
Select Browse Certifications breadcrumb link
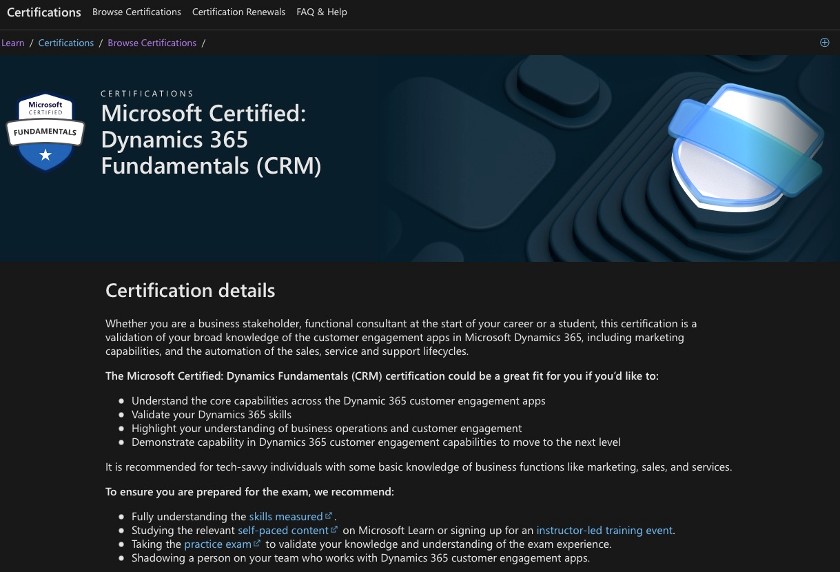tap(152, 43)
